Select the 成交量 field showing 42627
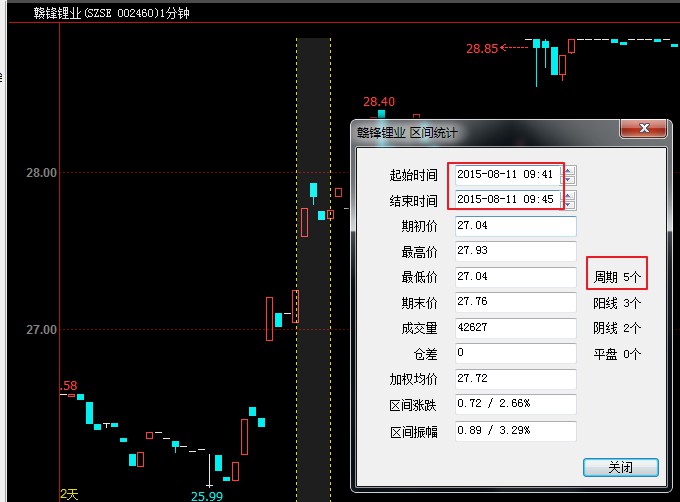Image resolution: width=680 pixels, height=502 pixels. [515, 327]
